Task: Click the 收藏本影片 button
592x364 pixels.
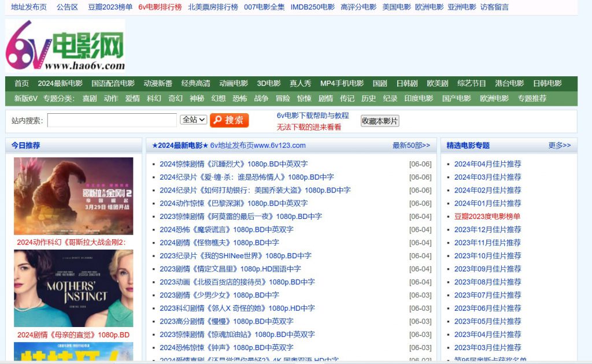Action: coord(379,121)
